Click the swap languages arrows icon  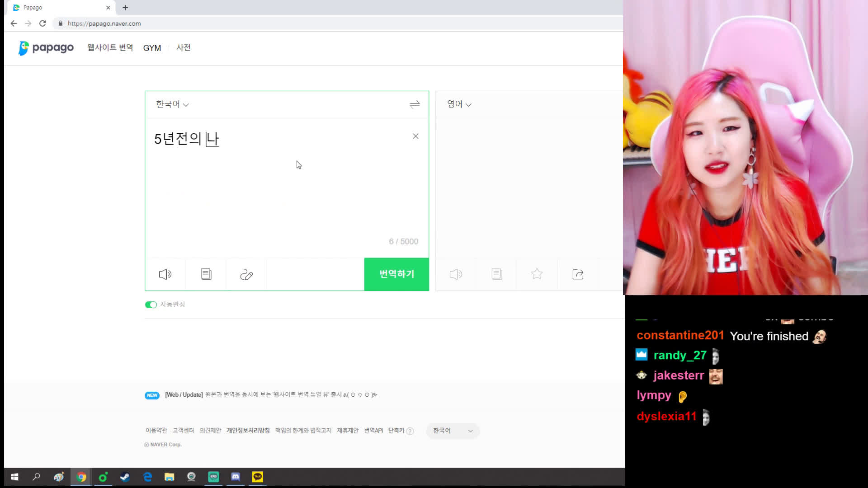414,104
